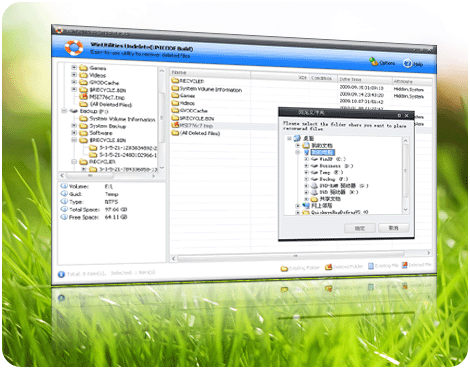
Task: Expand the Games folder in left tree
Action: tap(74, 67)
